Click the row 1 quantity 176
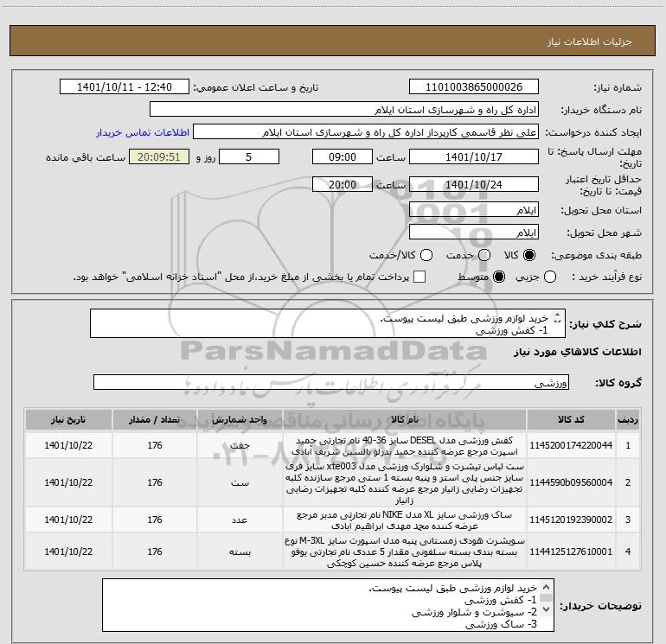 [155, 445]
